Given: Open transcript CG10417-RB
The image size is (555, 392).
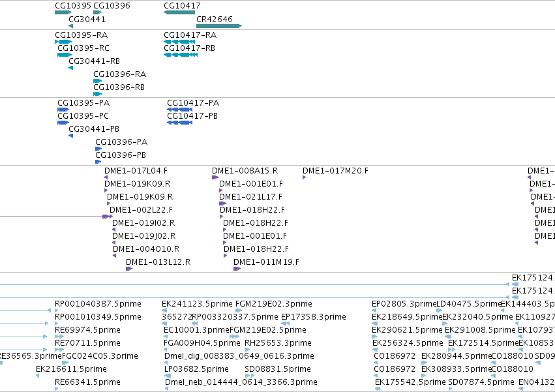Looking at the screenshot, I should 189,48.
